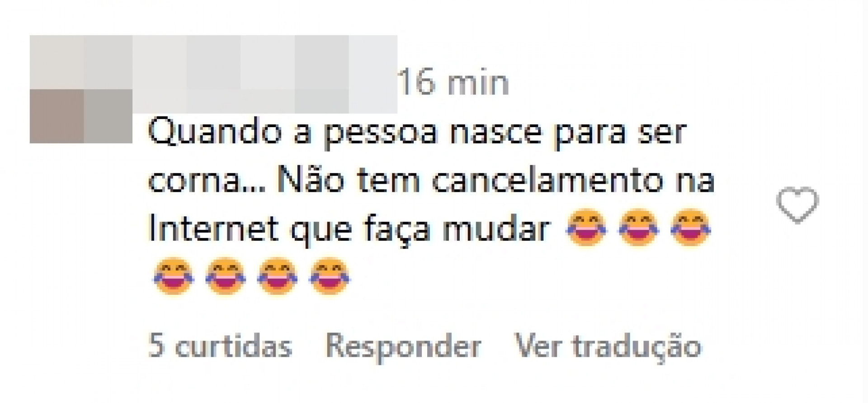This screenshot has width=868, height=403.
Task: Click the third emoji on the emoji-only line
Action: coord(277,276)
